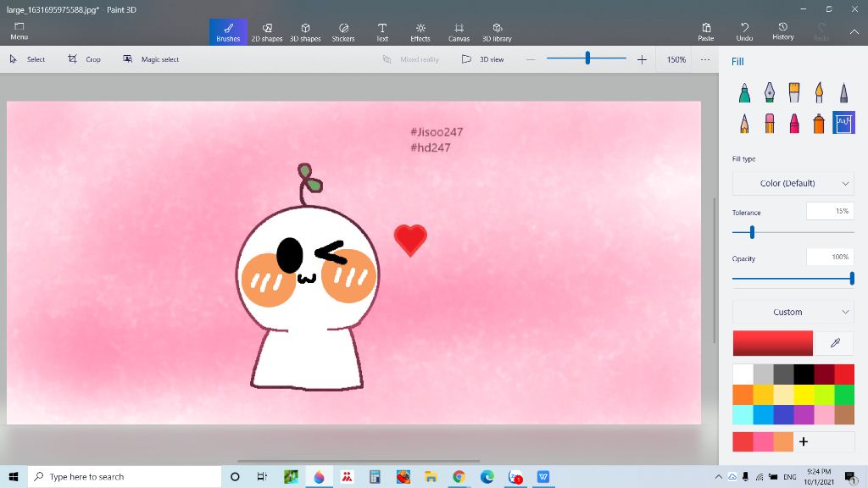Pick the yellow color swatch
868x488 pixels.
click(x=803, y=395)
